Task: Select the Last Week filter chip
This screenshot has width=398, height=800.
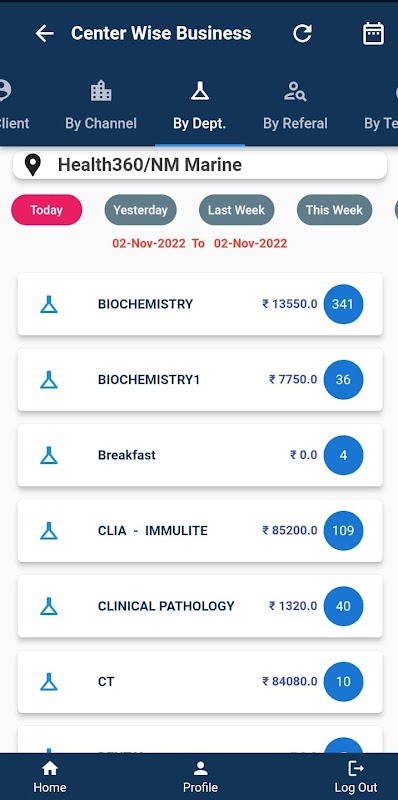Action: (x=236, y=210)
